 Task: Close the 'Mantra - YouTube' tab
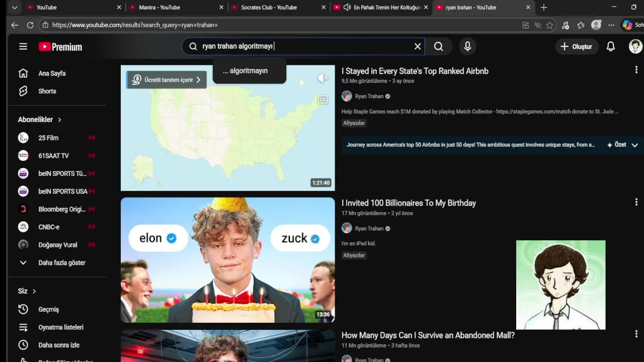tap(221, 8)
